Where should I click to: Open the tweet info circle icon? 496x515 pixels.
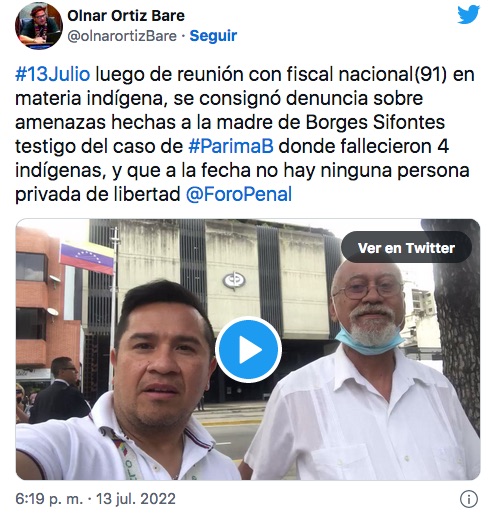[x=469, y=499]
